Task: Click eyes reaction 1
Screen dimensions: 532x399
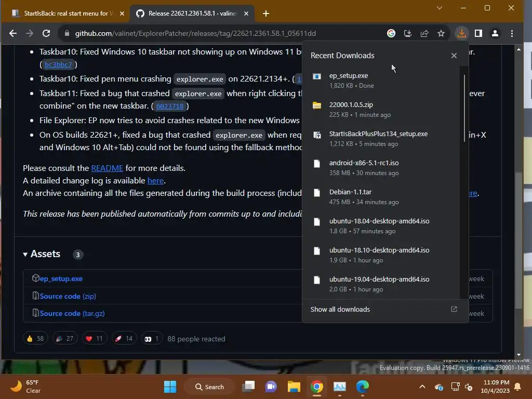Action: coord(152,339)
